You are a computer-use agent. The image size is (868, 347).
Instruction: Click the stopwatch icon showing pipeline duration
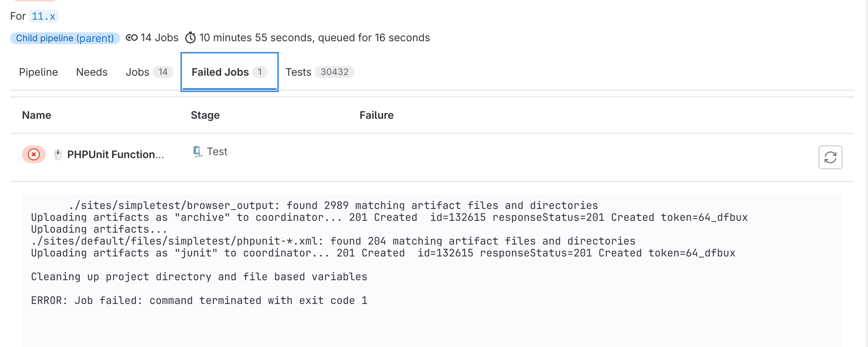(190, 37)
